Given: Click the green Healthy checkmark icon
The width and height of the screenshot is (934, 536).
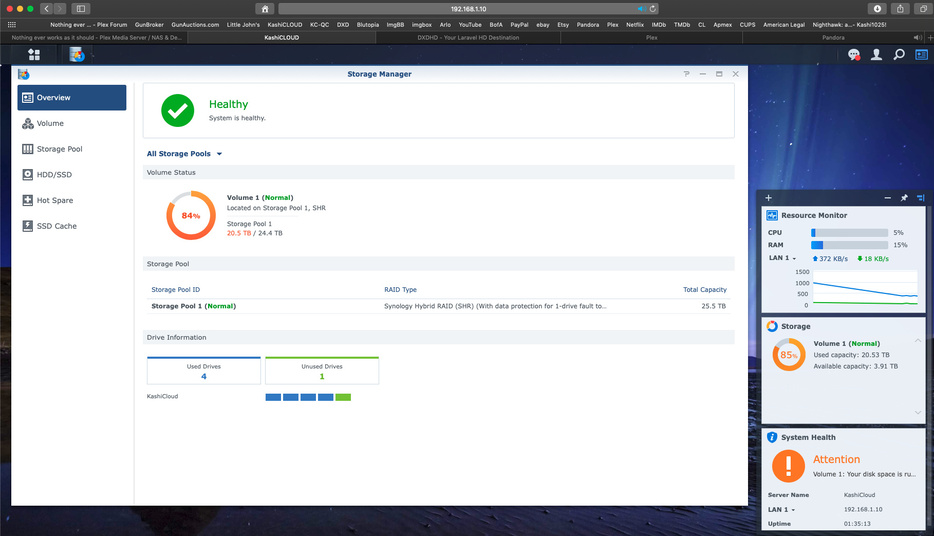Looking at the screenshot, I should (x=178, y=110).
